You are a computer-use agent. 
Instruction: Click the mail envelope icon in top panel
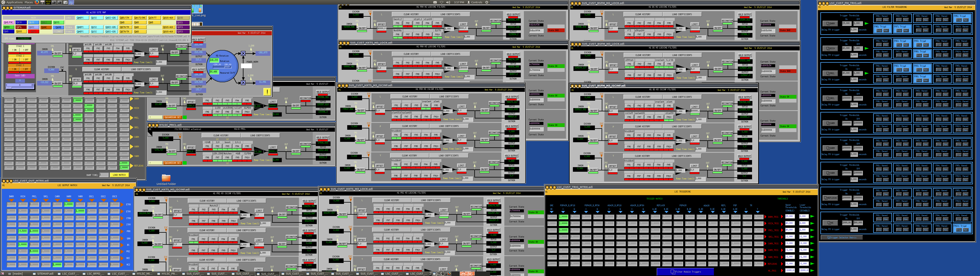coord(435,2)
